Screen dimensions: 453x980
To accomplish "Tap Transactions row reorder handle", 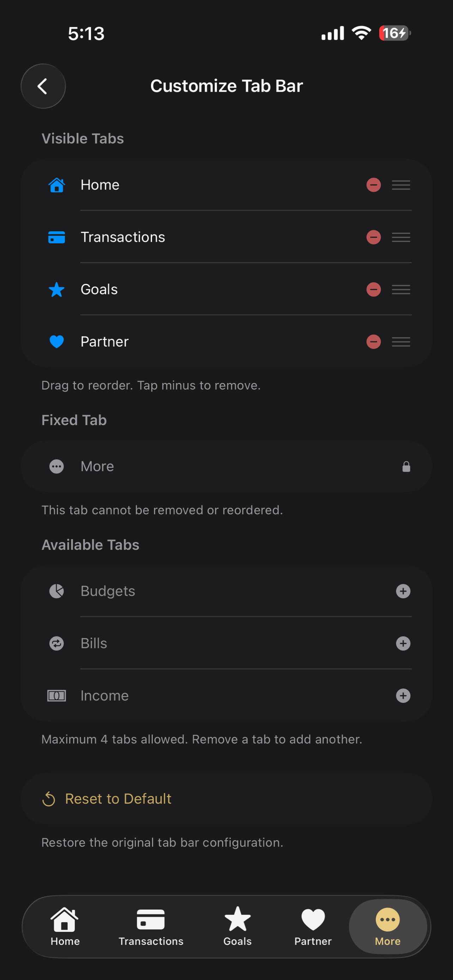I will click(401, 237).
